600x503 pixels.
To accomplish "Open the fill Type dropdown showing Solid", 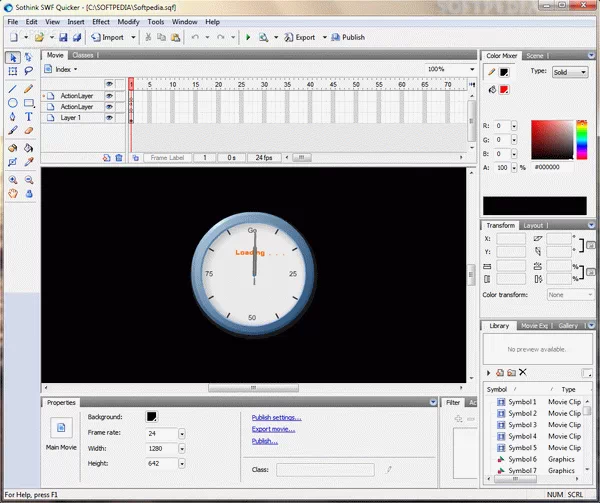I will [570, 72].
